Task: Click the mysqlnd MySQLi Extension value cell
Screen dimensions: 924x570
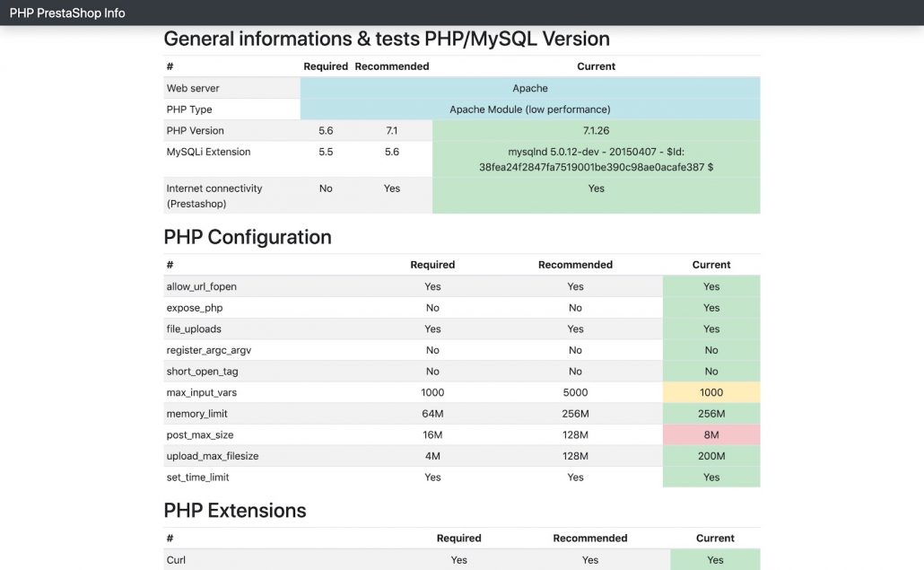Action: coord(596,159)
